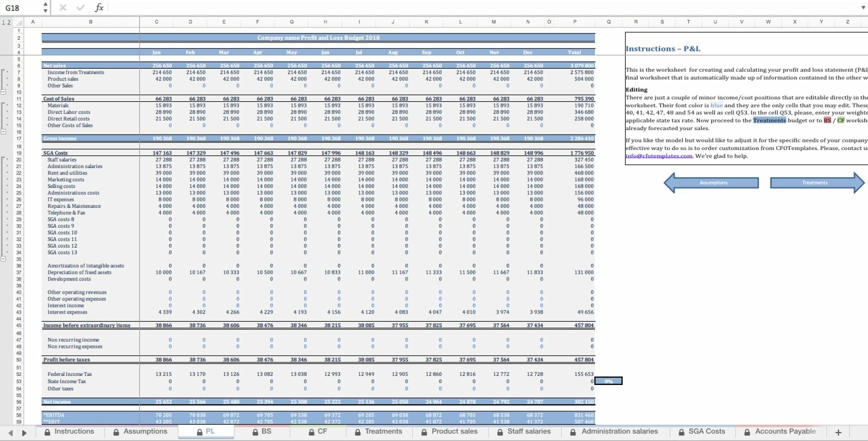Select column header C
Viewport: 868px width, 441px height.
click(x=156, y=22)
